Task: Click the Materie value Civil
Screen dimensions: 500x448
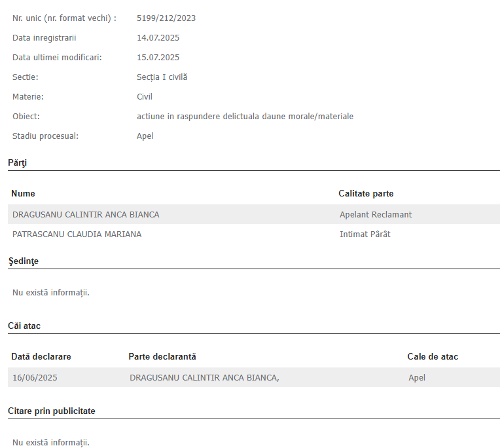Action: coord(145,97)
